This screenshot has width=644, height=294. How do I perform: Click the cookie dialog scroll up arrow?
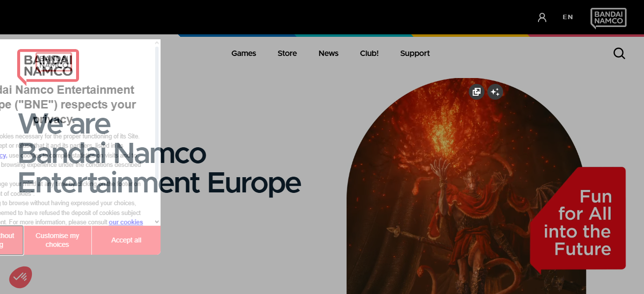tap(157, 43)
